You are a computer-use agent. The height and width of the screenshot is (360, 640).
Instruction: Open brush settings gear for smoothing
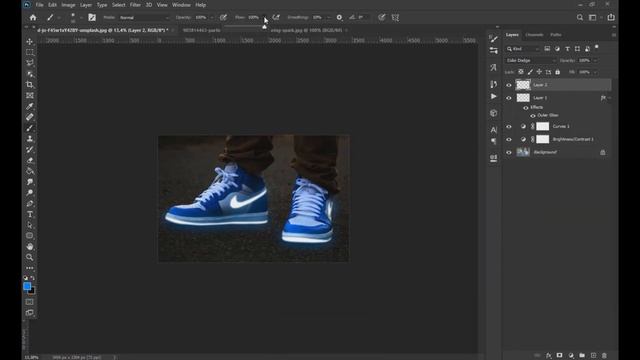pos(339,18)
